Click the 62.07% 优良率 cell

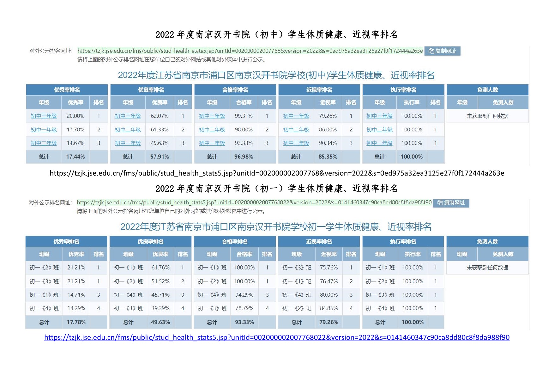(160, 116)
